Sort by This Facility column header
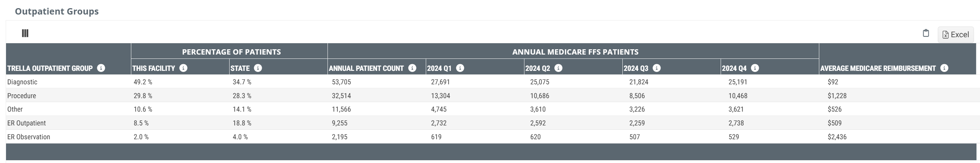 coord(153,68)
